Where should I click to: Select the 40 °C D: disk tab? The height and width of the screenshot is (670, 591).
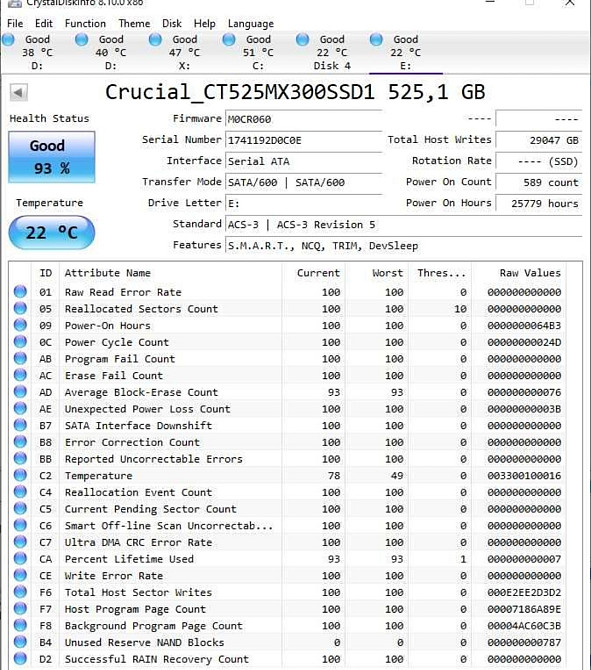[111, 52]
